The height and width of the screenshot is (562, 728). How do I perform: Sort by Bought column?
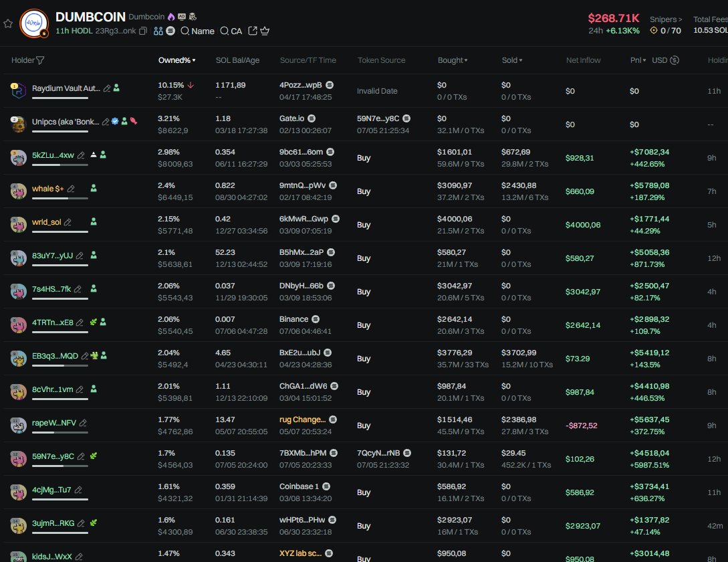point(452,60)
